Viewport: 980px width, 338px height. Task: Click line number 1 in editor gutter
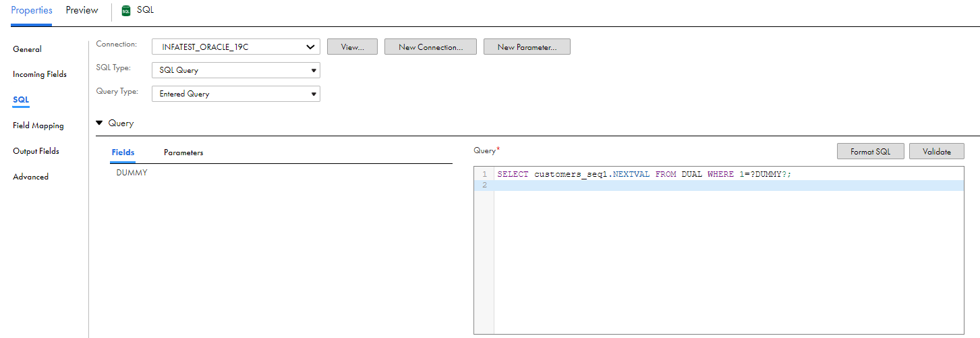(x=484, y=174)
